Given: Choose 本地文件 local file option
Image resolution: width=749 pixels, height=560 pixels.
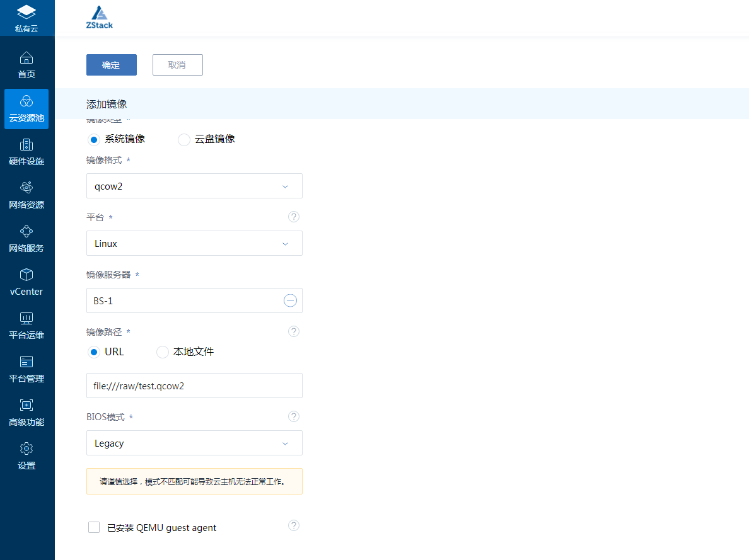Looking at the screenshot, I should point(185,352).
